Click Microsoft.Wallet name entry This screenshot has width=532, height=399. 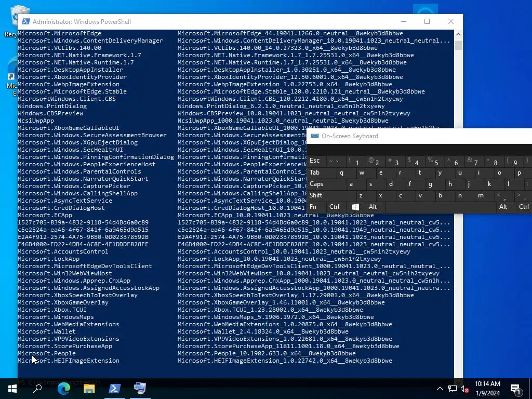click(46, 331)
